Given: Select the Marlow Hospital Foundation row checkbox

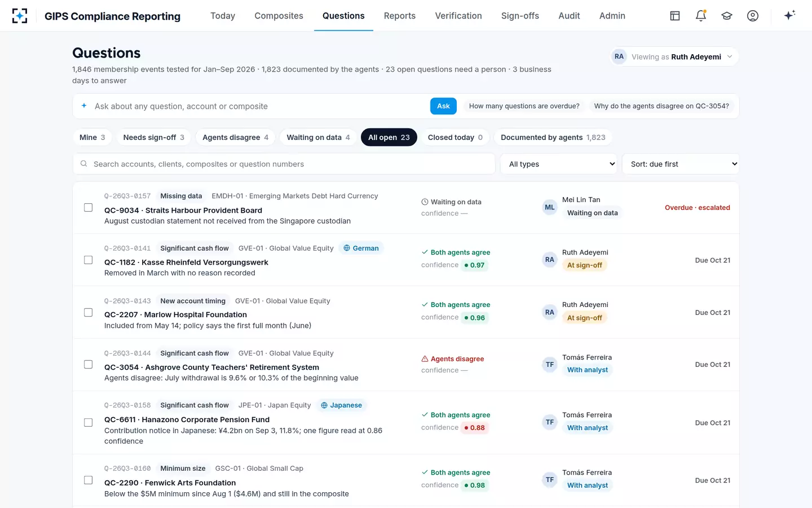Looking at the screenshot, I should coord(89,313).
